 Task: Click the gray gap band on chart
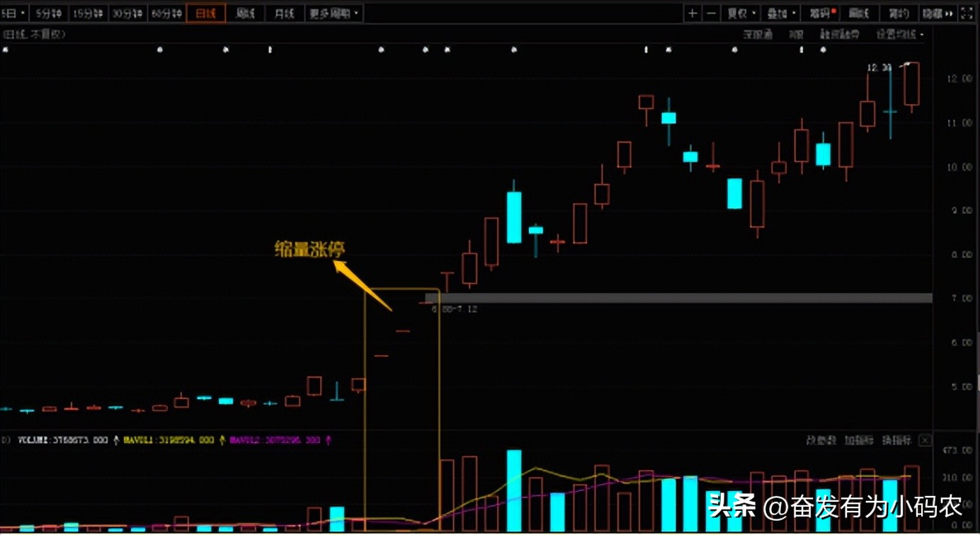[x=678, y=298]
